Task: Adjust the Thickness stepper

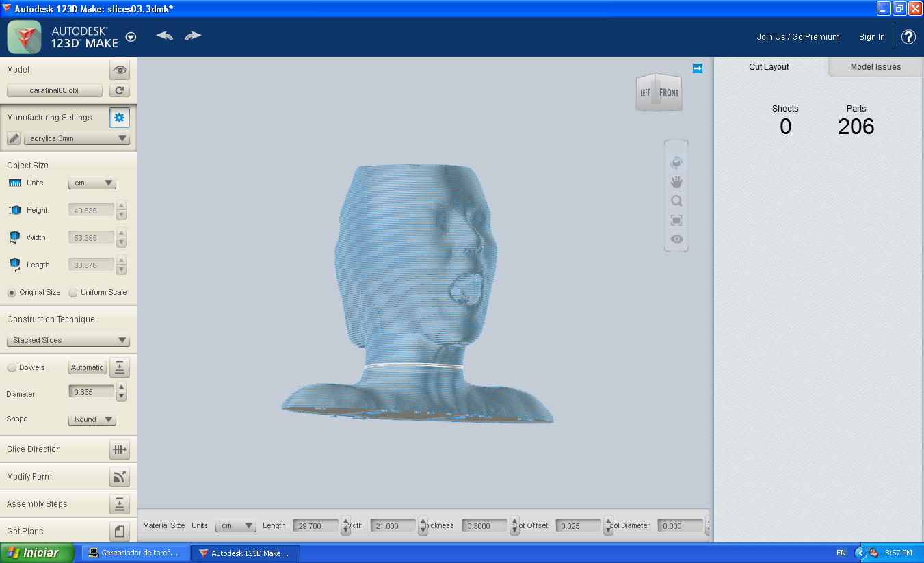Action: click(x=515, y=526)
